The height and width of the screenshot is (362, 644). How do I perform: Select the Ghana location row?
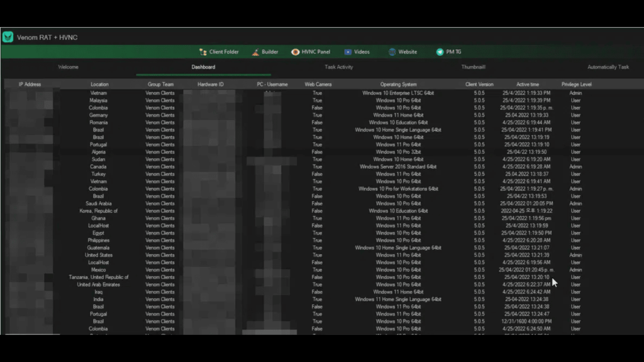click(x=98, y=218)
